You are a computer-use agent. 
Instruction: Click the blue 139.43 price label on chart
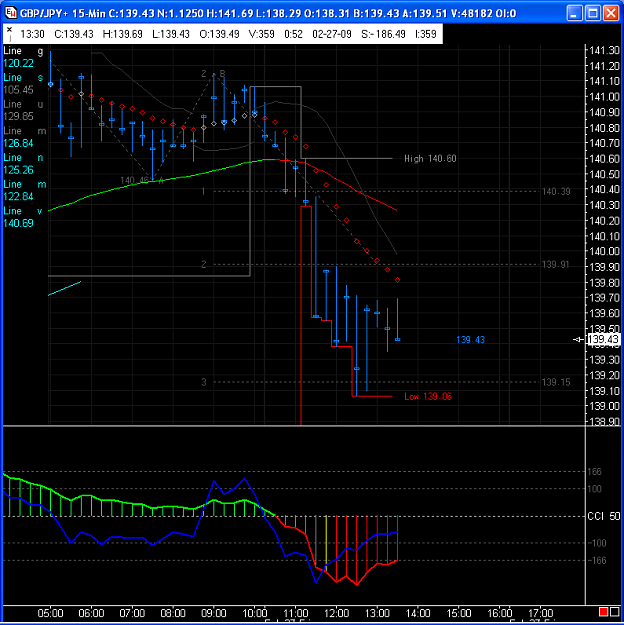point(470,340)
